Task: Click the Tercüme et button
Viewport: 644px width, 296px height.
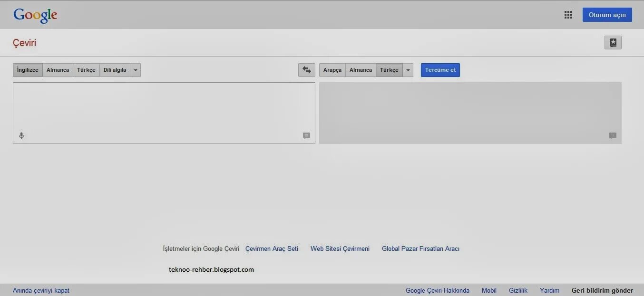Action: pyautogui.click(x=440, y=70)
